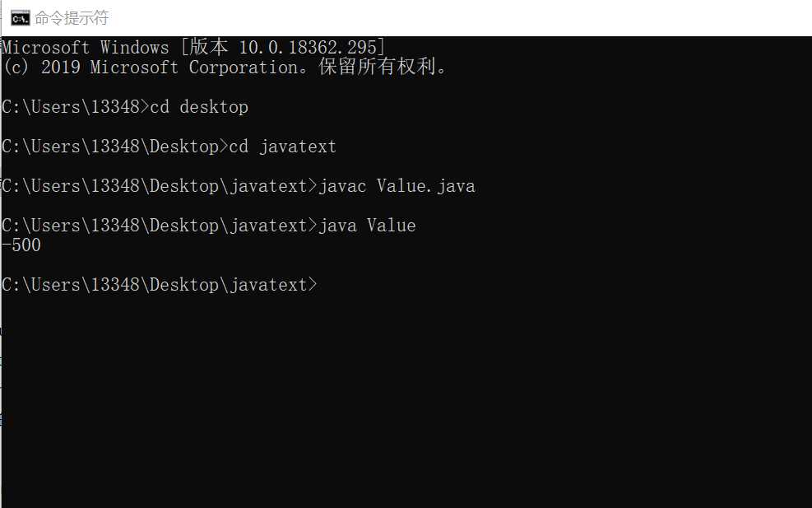
Task: Click the "cd desktop" command
Action: point(199,107)
